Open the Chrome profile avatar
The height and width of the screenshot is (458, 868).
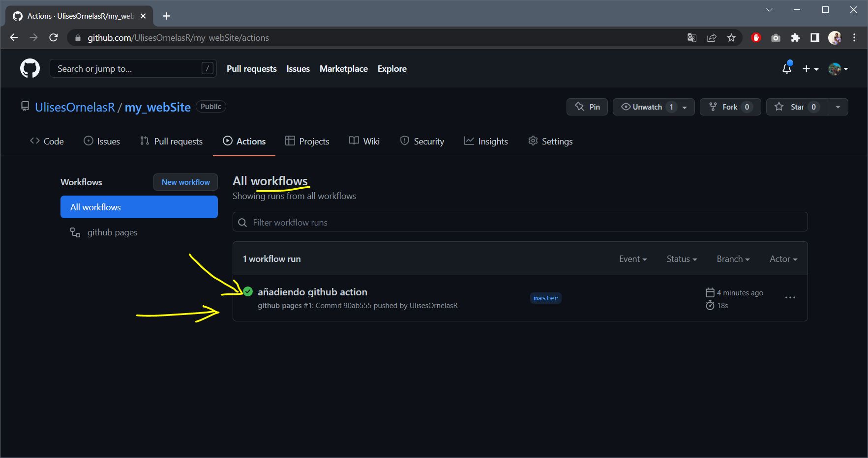[x=835, y=38]
